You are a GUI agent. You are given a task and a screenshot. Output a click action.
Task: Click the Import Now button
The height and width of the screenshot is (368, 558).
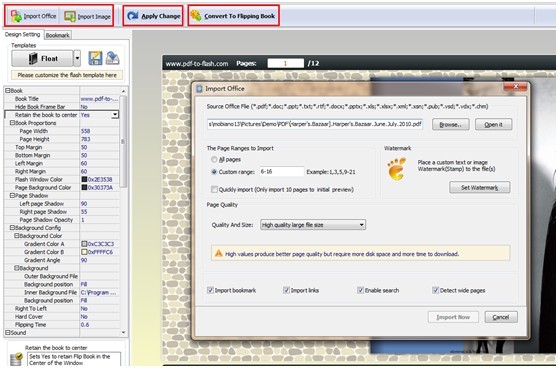tap(453, 317)
